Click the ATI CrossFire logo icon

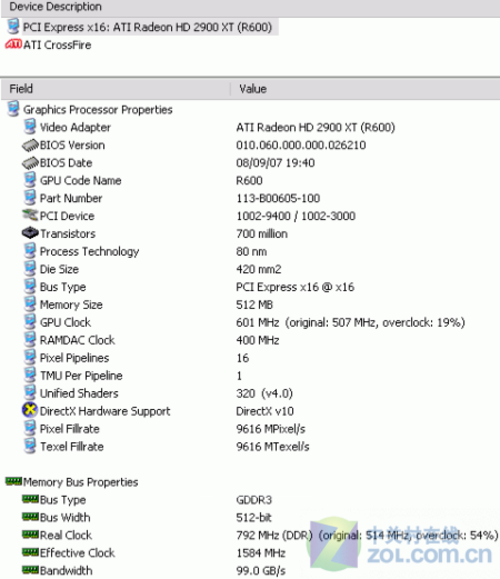point(13,45)
